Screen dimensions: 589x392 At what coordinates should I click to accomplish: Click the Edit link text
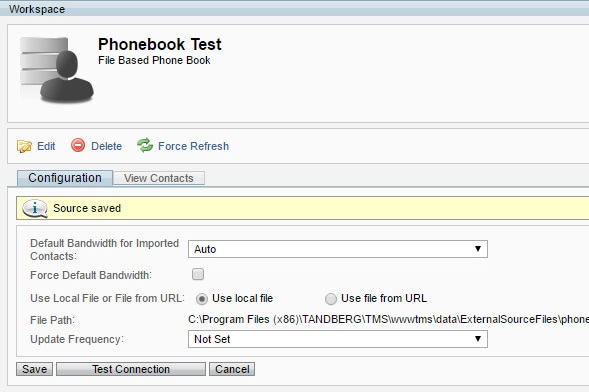46,146
